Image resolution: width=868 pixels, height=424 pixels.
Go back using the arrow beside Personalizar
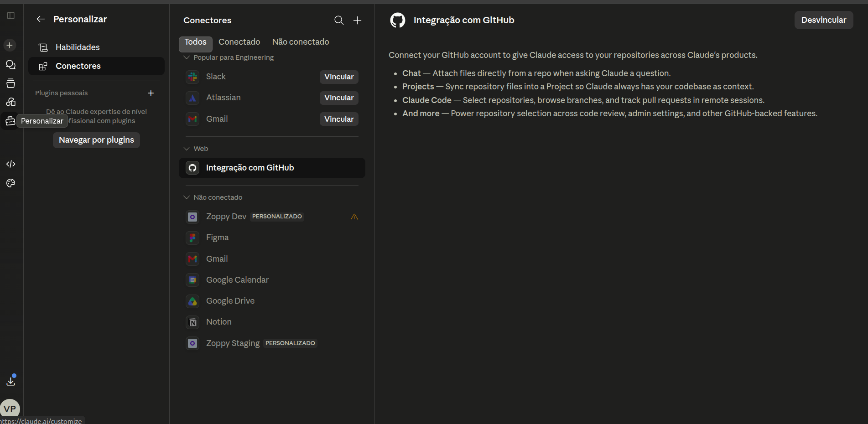(41, 19)
